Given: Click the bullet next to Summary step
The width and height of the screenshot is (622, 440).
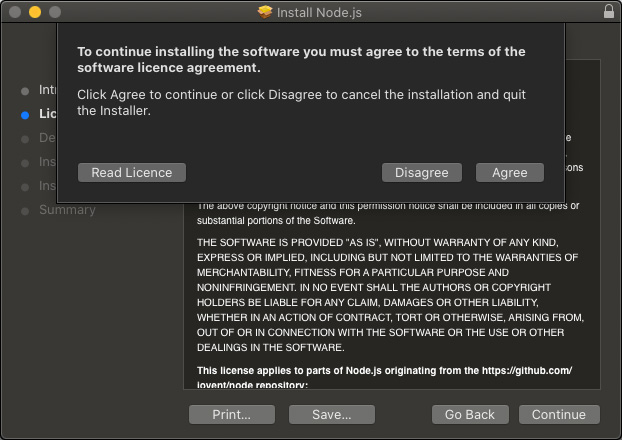Looking at the screenshot, I should 25,210.
